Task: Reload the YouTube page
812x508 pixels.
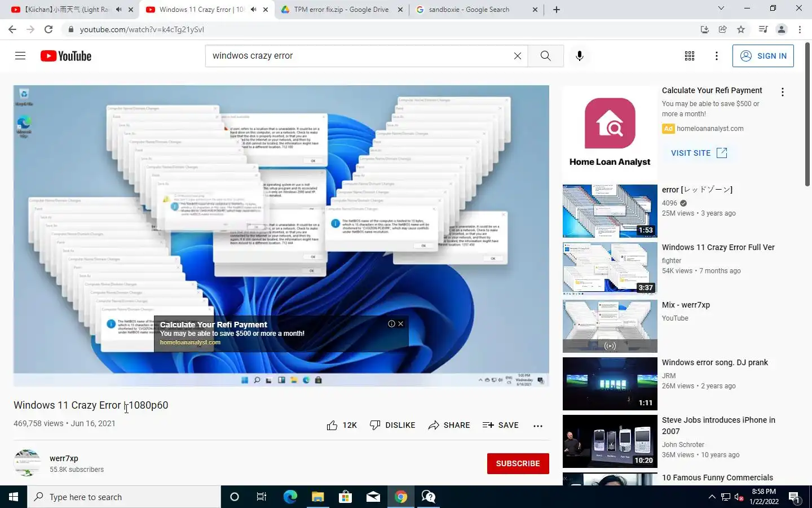Action: 48,29
